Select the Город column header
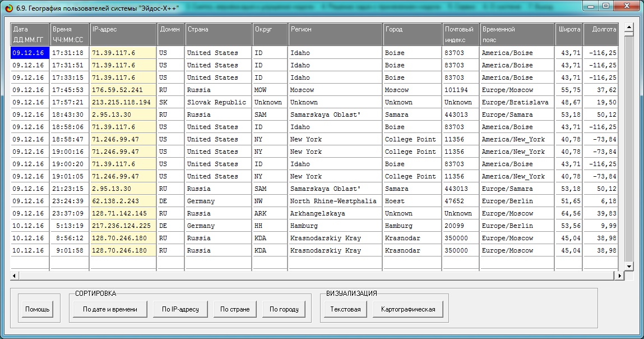Screen dimensions: 644x339 click(412, 34)
